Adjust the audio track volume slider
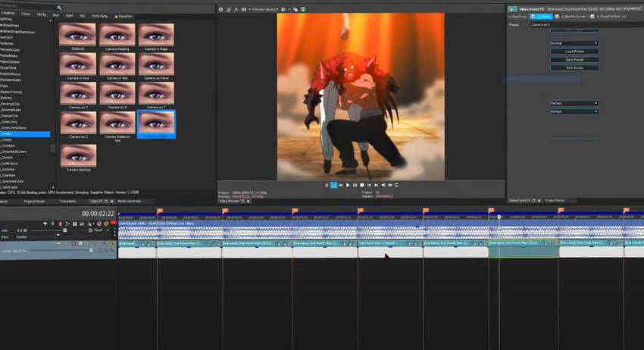This screenshot has height=350, width=644. (x=64, y=230)
